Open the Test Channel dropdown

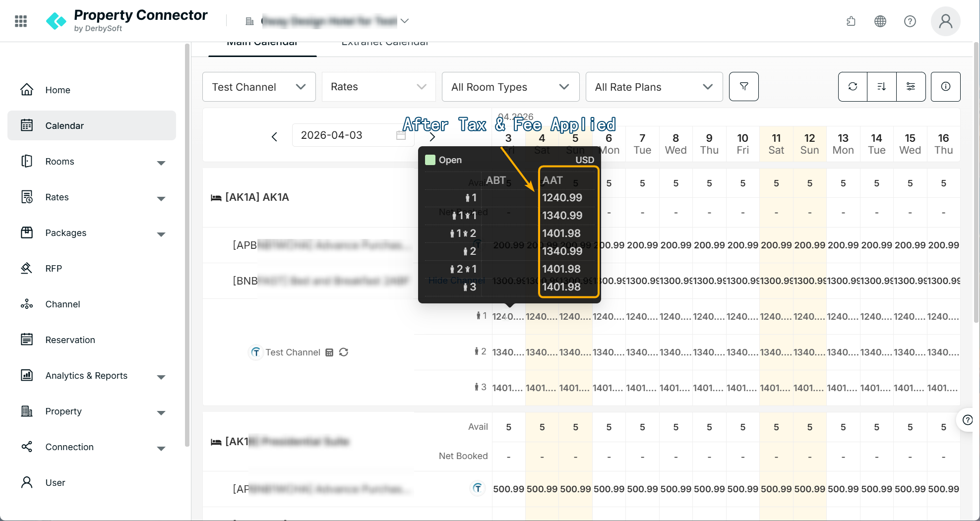click(259, 87)
